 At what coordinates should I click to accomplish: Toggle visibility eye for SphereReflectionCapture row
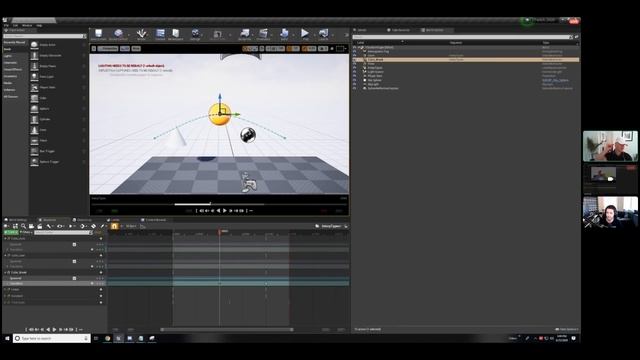pyautogui.click(x=354, y=88)
